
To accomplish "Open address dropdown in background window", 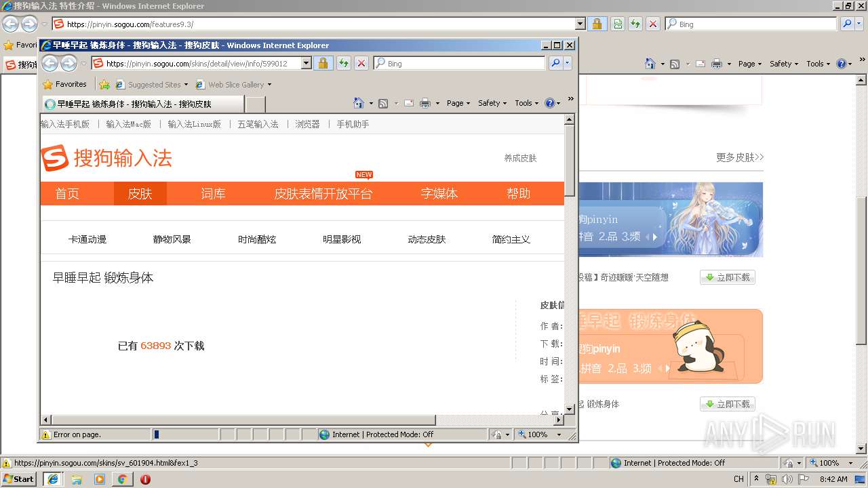I will [580, 24].
